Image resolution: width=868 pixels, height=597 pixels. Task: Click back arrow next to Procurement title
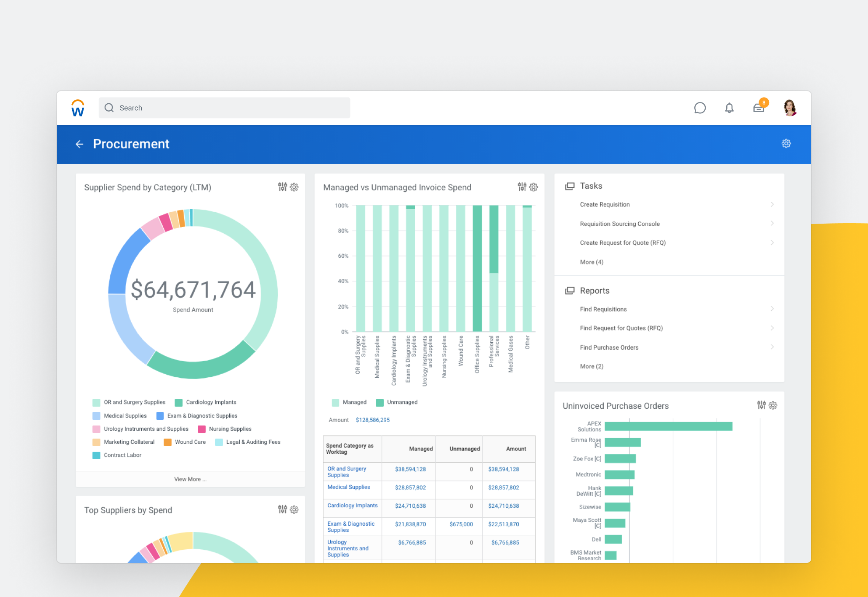point(79,144)
